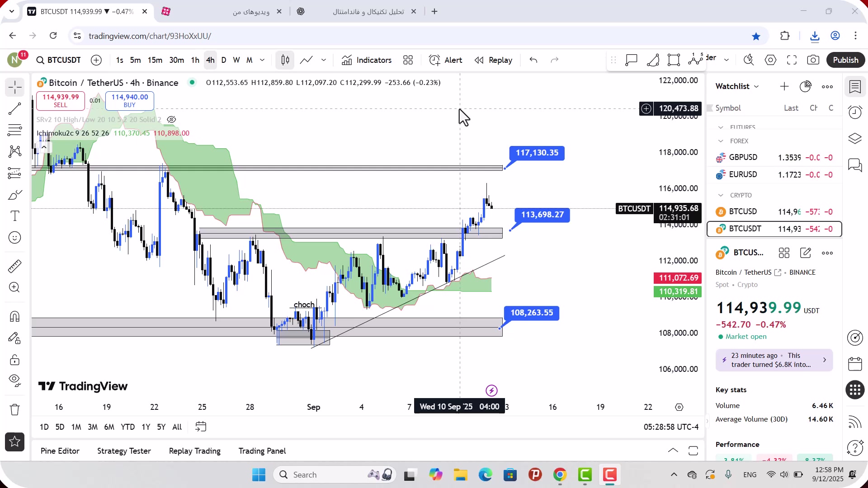The height and width of the screenshot is (488, 868).
Task: Open Chrome from the Windows taskbar
Action: 560,475
